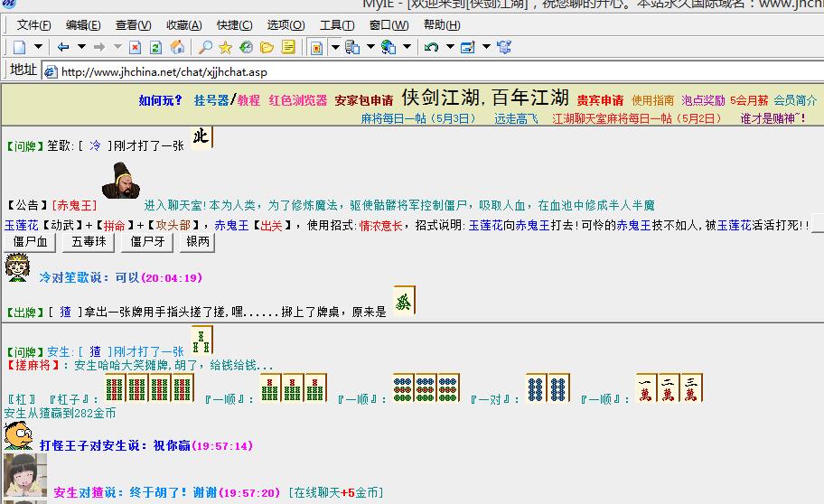
Task: Click the globe with windows icon
Action: pos(389,47)
